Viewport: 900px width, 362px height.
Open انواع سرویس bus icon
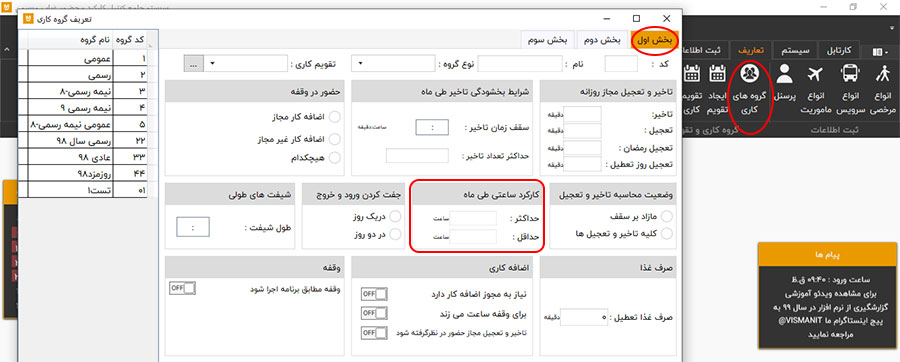(849, 73)
